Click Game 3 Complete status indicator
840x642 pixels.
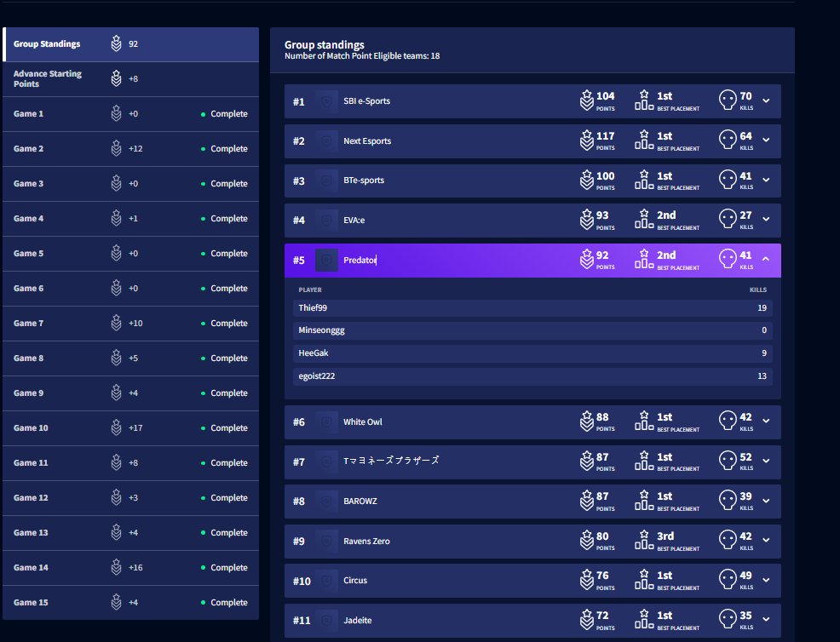tap(224, 184)
